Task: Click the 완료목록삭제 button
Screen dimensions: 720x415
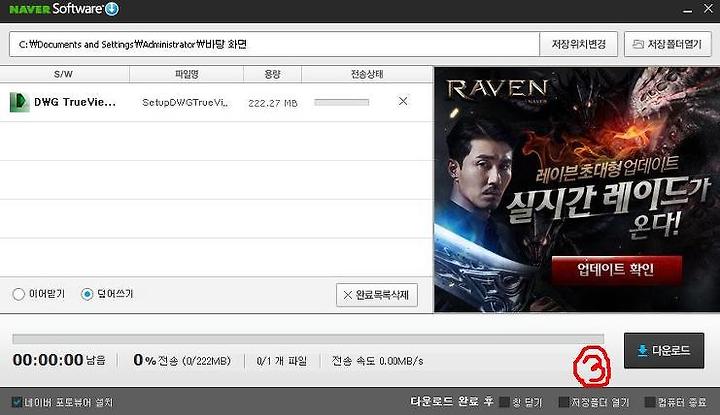Action: tap(377, 295)
